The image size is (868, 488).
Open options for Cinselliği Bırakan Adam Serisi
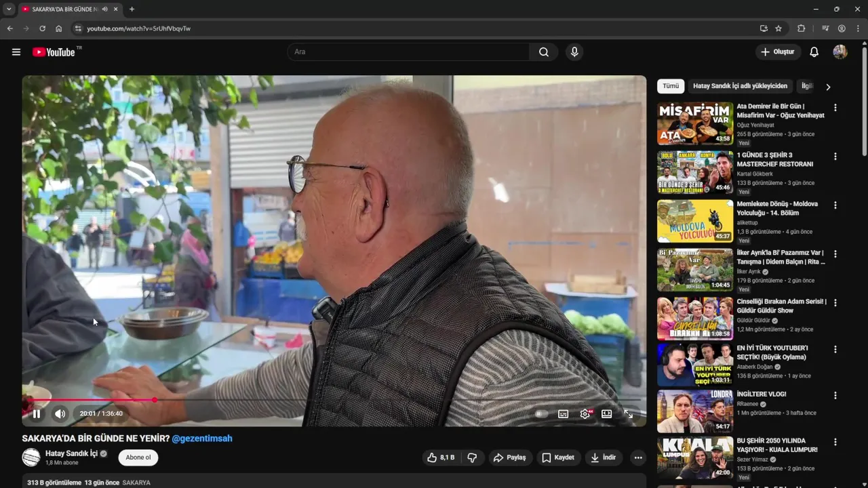[835, 303]
